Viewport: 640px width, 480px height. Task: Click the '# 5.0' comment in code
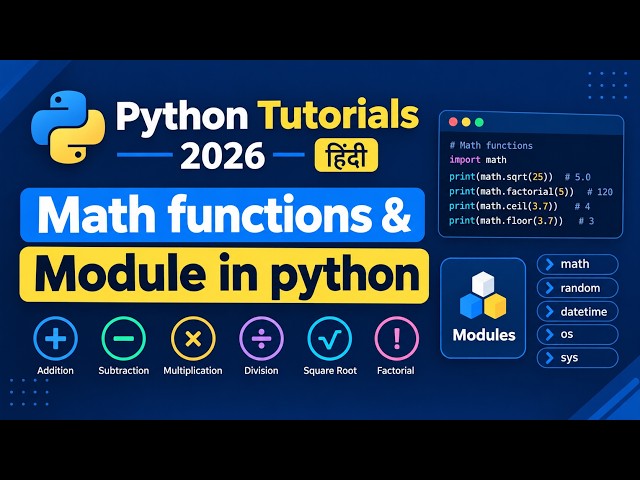point(578,178)
